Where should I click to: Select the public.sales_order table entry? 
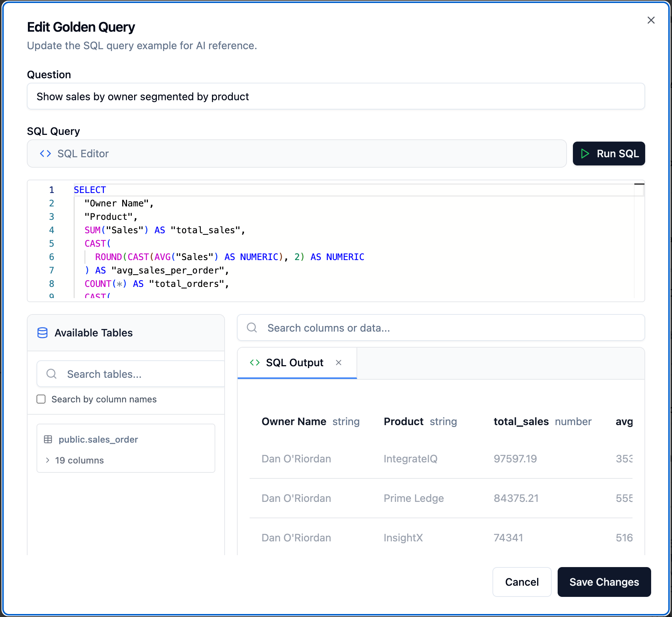(x=98, y=440)
